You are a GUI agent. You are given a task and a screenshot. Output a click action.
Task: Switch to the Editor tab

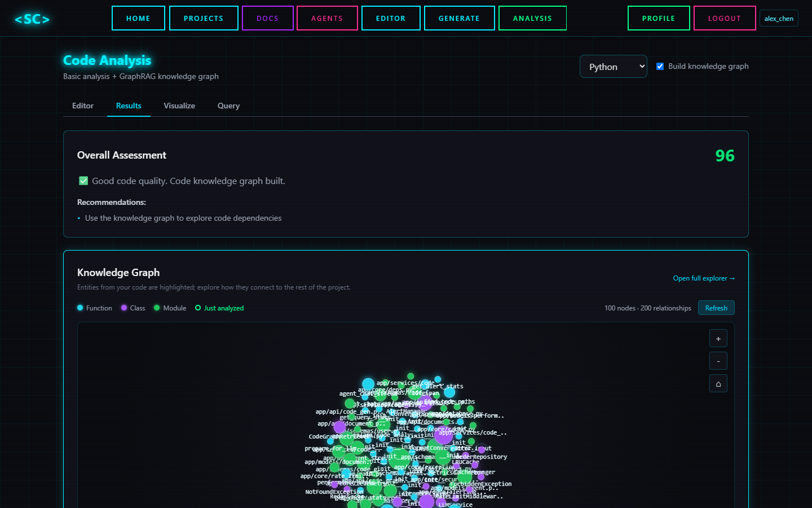coord(83,106)
